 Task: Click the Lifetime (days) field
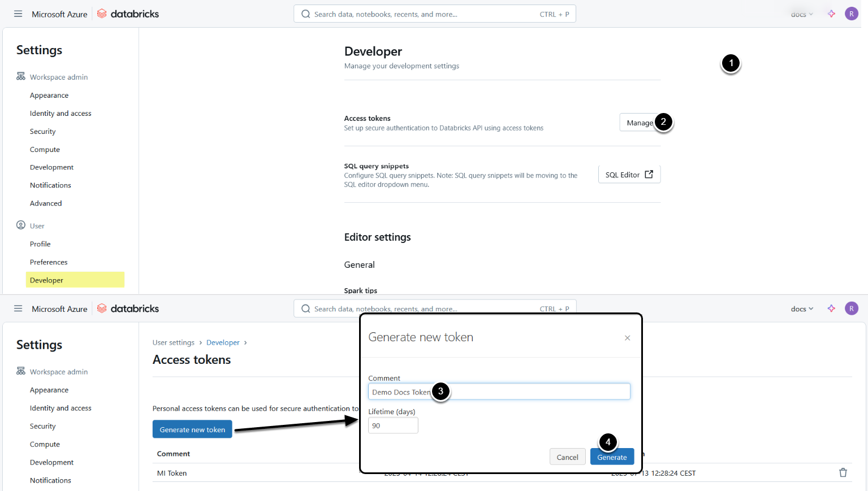coord(393,425)
